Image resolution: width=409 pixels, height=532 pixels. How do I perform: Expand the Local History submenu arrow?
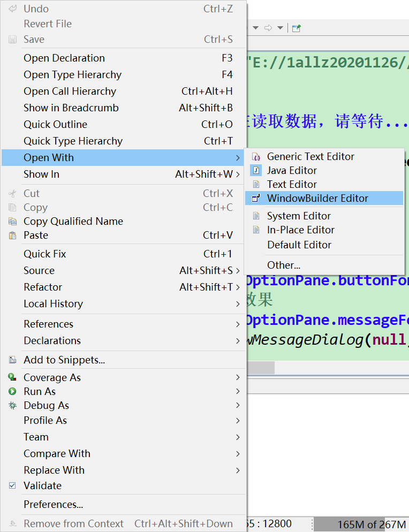click(x=238, y=304)
